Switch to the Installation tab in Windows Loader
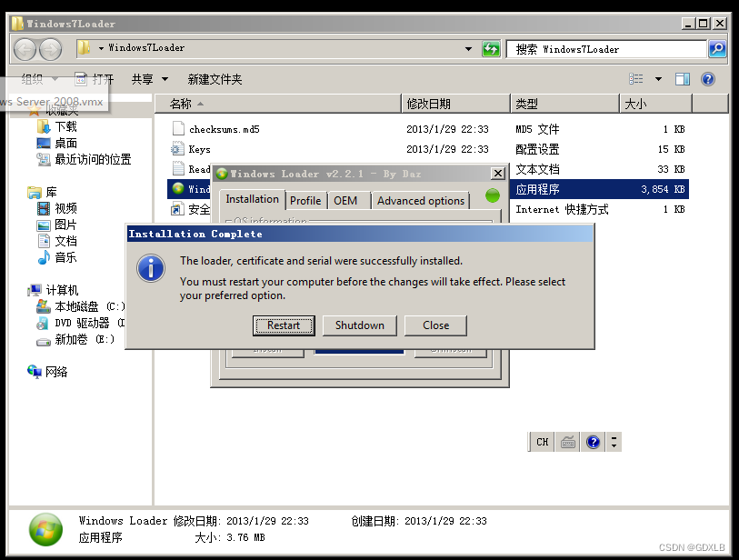This screenshot has width=739, height=560. pyautogui.click(x=252, y=199)
